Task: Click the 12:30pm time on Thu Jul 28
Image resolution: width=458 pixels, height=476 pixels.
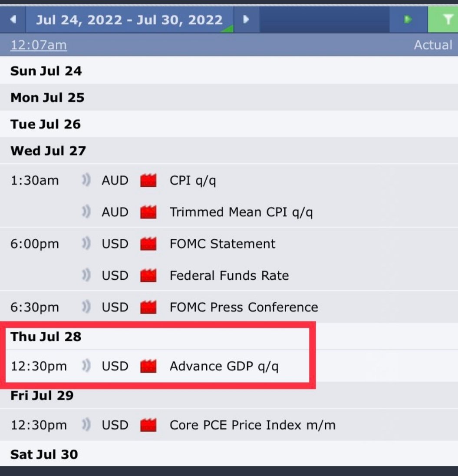Action: [x=39, y=367]
